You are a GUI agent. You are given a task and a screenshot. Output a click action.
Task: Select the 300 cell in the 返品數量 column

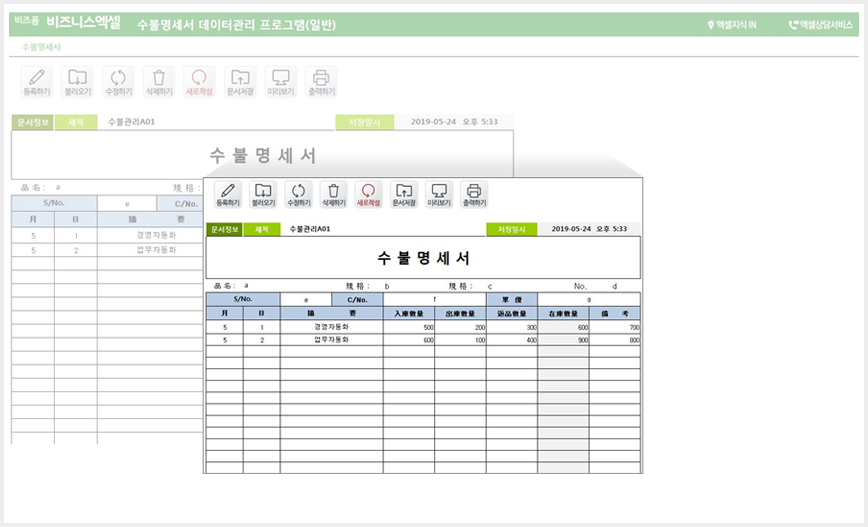pos(512,327)
